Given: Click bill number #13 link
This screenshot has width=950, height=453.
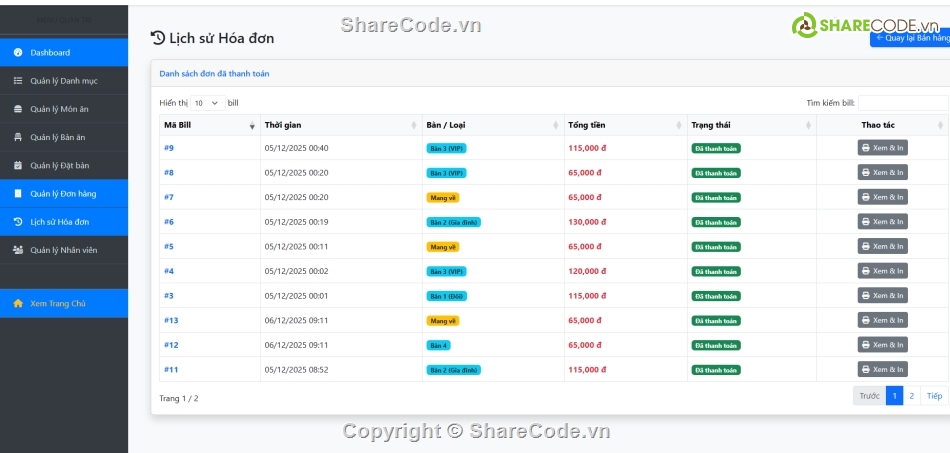Looking at the screenshot, I should coord(171,320).
